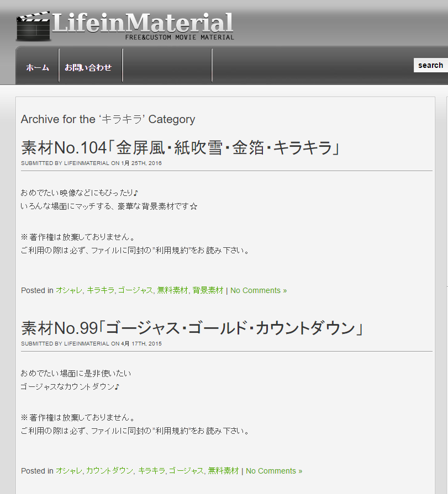Open 背景素材 category link
The width and height of the screenshot is (448, 494).
[208, 290]
